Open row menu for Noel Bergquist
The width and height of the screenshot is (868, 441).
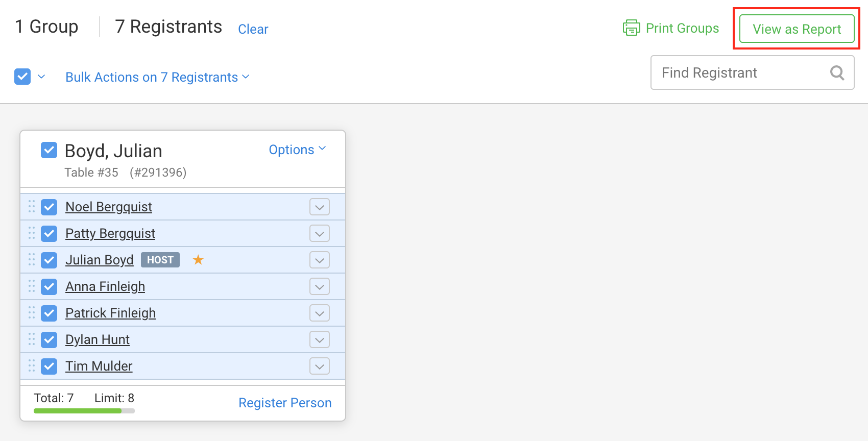click(x=320, y=207)
